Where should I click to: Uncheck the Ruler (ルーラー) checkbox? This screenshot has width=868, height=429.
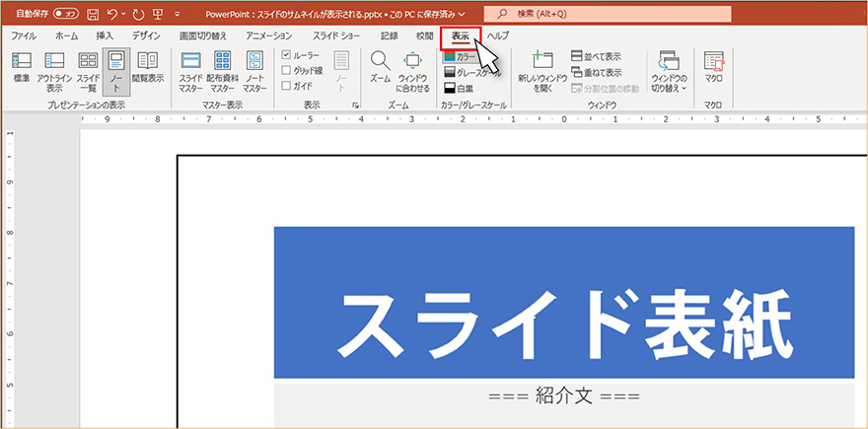287,56
